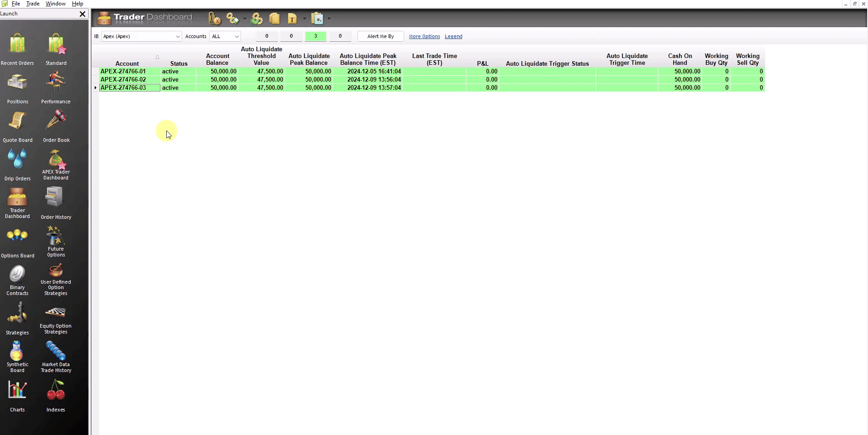
Task: Open the Future Options launcher icon
Action: pos(55,236)
